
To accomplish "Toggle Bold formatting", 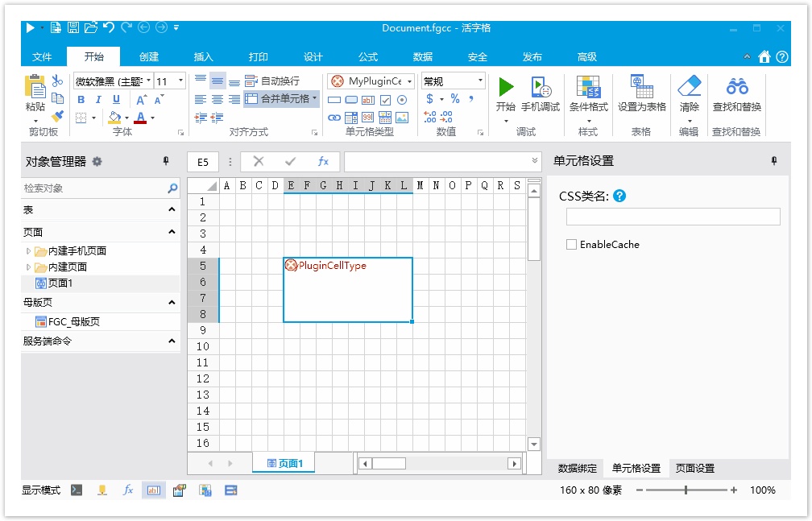I will (x=81, y=100).
